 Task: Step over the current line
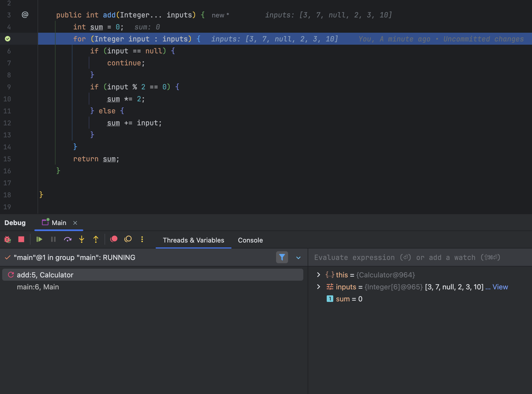[68, 240]
